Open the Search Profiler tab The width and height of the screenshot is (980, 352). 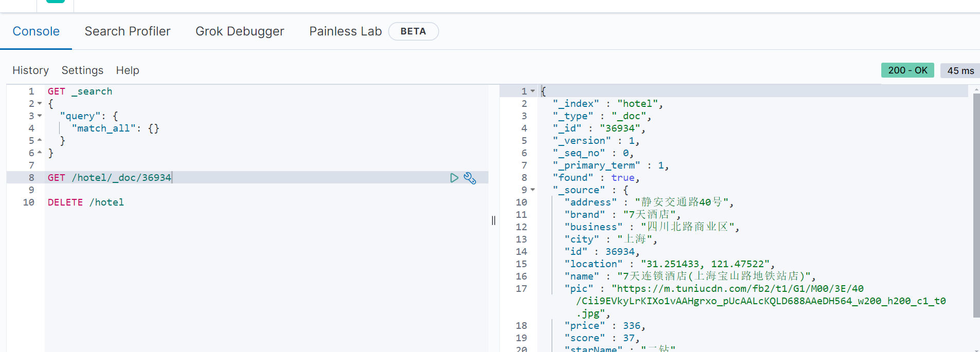128,31
